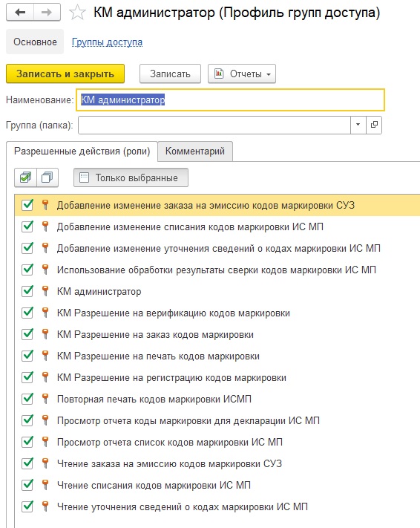Screen dimensions: 420x528
Task: Switch to the Комментарий tab
Action: [x=195, y=151]
